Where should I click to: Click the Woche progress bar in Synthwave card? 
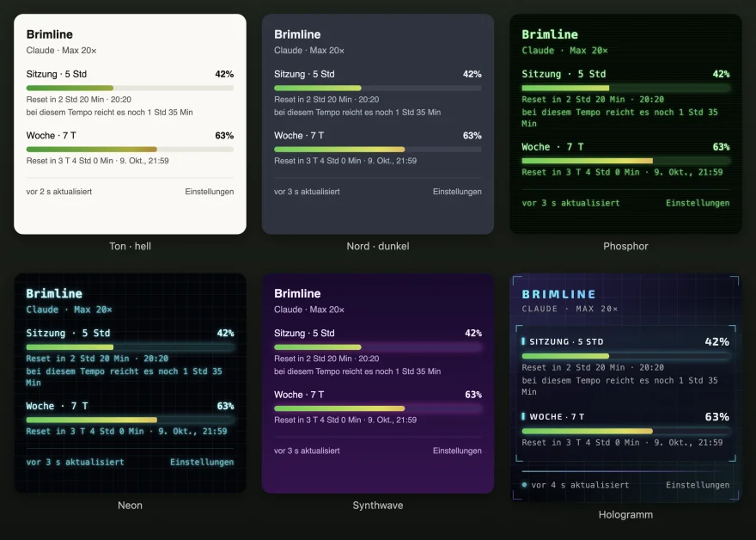[x=378, y=408]
